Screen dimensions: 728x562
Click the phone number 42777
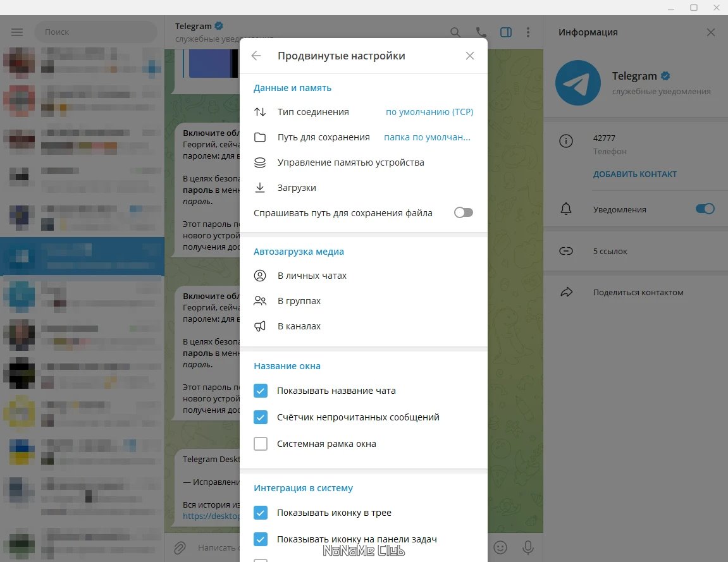604,138
